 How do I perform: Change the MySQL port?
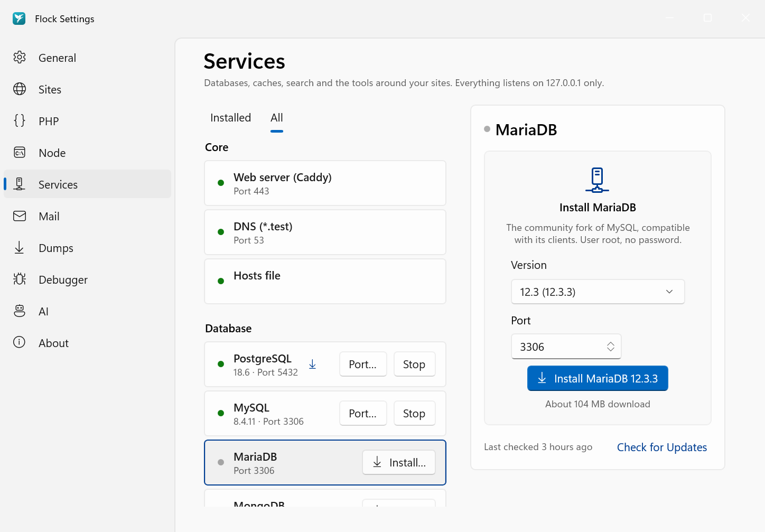coord(363,413)
